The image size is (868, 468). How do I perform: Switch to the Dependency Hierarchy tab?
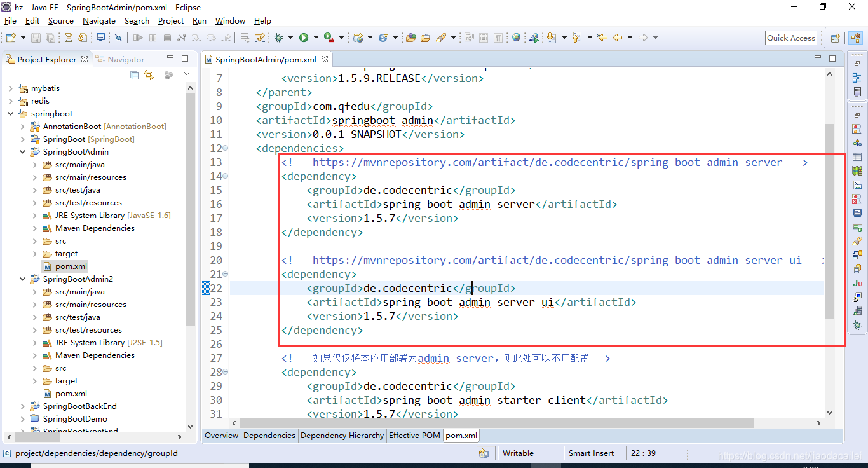coord(342,436)
